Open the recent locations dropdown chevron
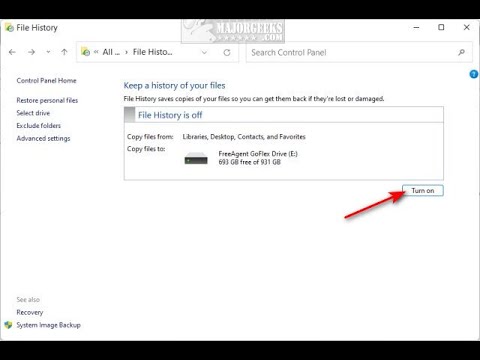This screenshot has height=360, width=480. (48, 52)
